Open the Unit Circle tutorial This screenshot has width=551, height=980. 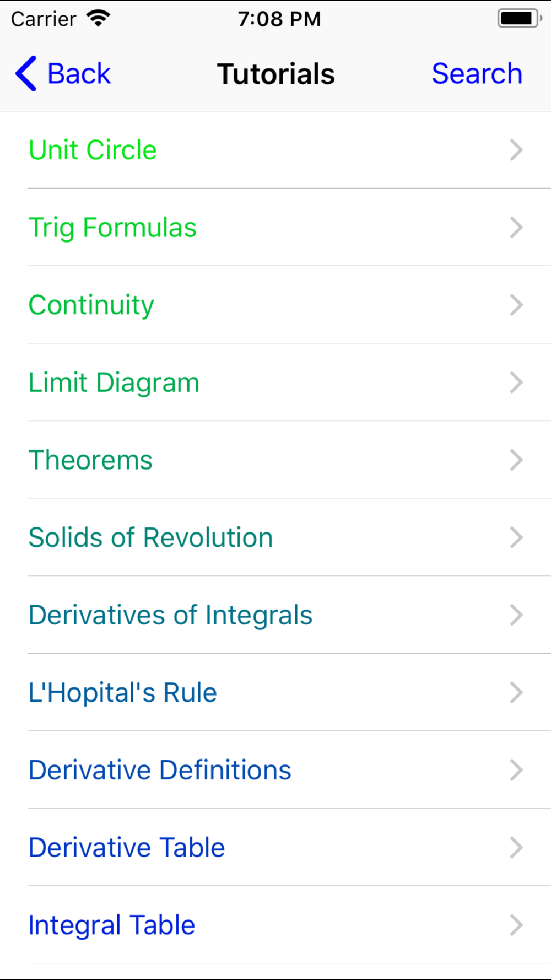coord(275,150)
